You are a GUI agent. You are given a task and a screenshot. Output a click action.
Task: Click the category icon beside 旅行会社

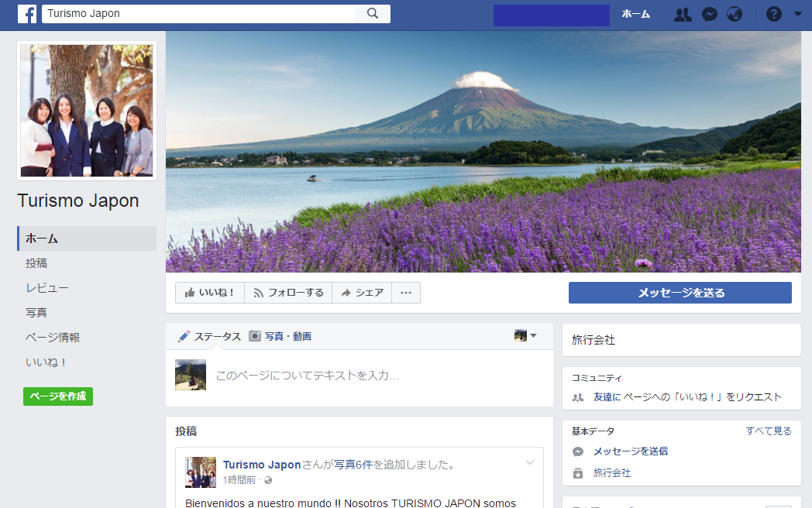click(x=578, y=473)
